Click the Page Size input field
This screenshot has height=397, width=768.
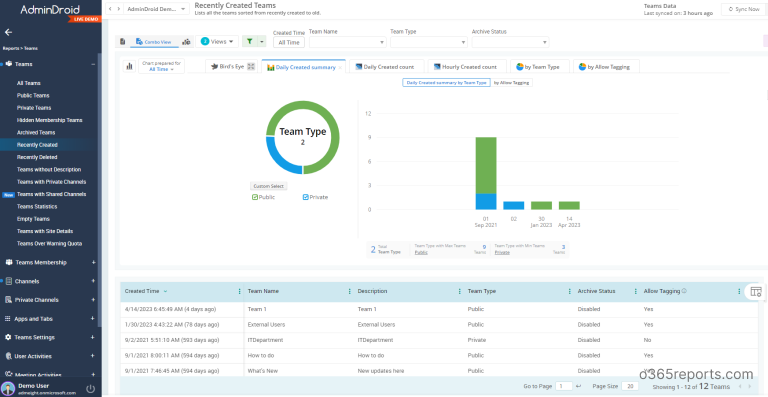630,386
